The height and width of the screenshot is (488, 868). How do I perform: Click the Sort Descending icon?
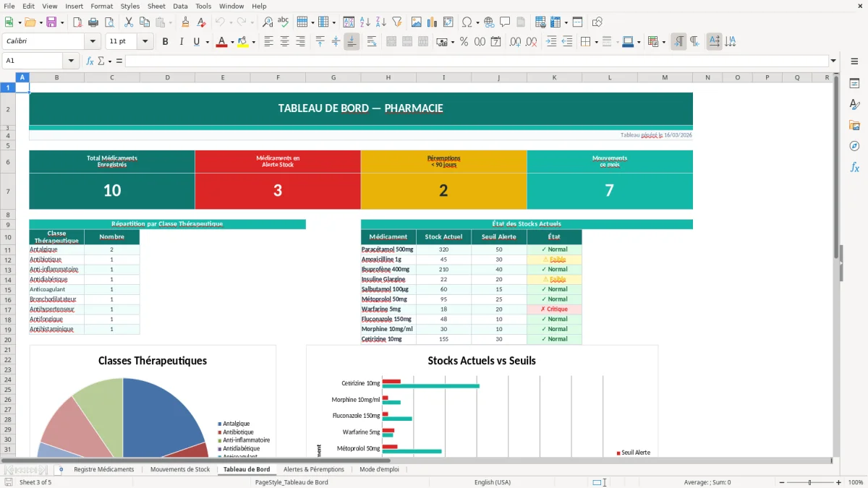click(380, 22)
